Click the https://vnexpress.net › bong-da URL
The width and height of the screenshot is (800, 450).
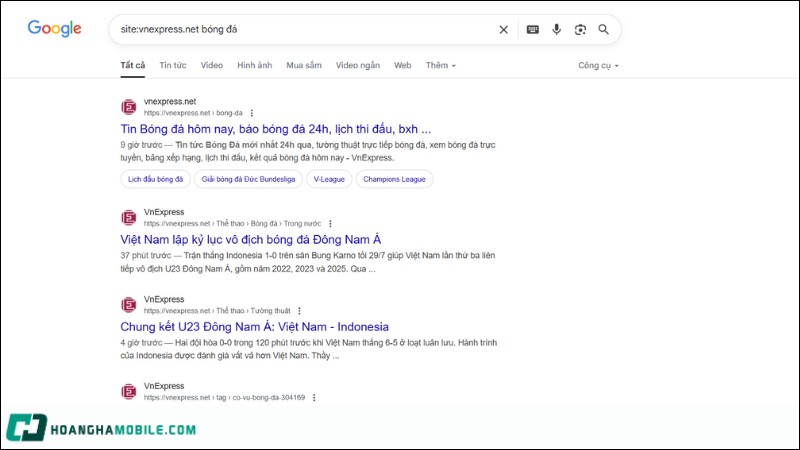coord(193,113)
